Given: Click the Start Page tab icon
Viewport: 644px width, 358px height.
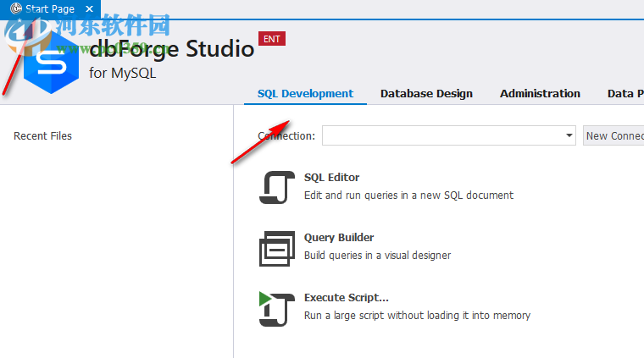Looking at the screenshot, I should tap(15, 8).
